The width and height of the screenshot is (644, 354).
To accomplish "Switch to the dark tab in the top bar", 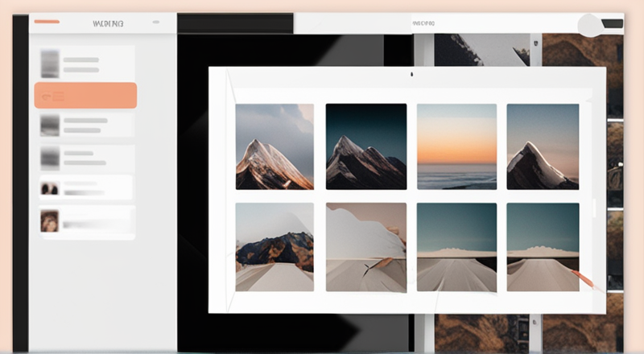I will point(235,23).
